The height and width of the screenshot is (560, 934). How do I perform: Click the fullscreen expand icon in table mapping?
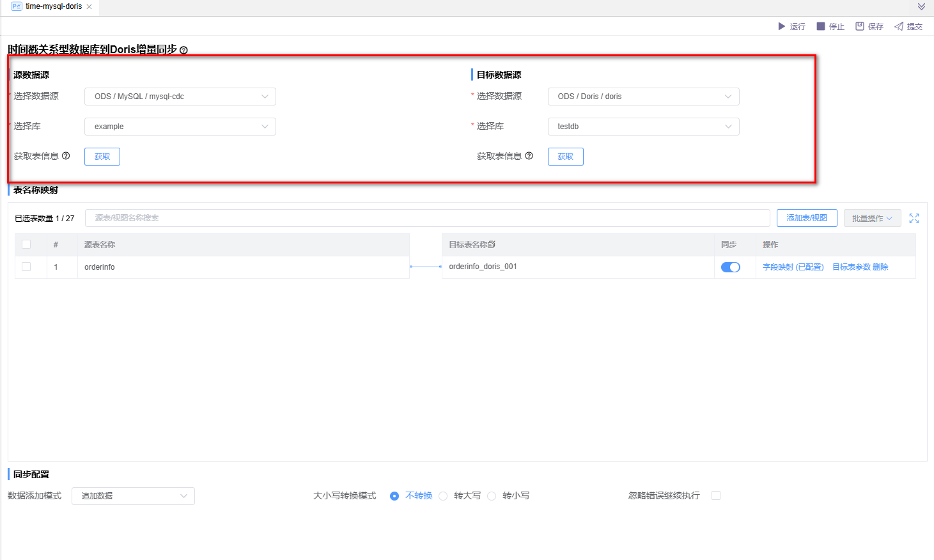click(914, 219)
